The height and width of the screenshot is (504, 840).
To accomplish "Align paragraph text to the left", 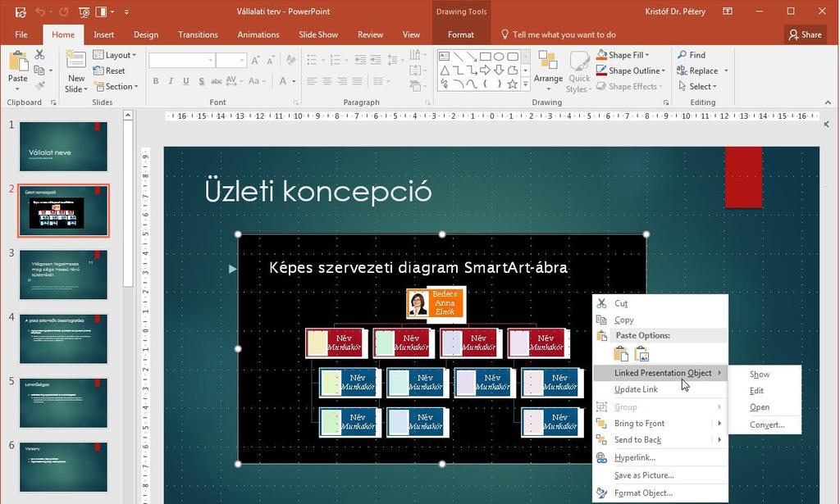I will click(x=312, y=81).
